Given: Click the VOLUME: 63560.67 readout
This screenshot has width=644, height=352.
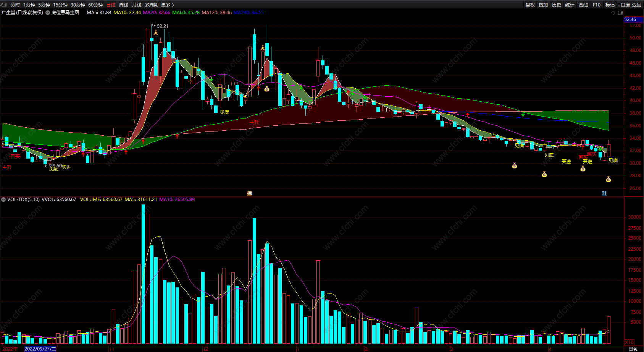Looking at the screenshot, I should 101,200.
